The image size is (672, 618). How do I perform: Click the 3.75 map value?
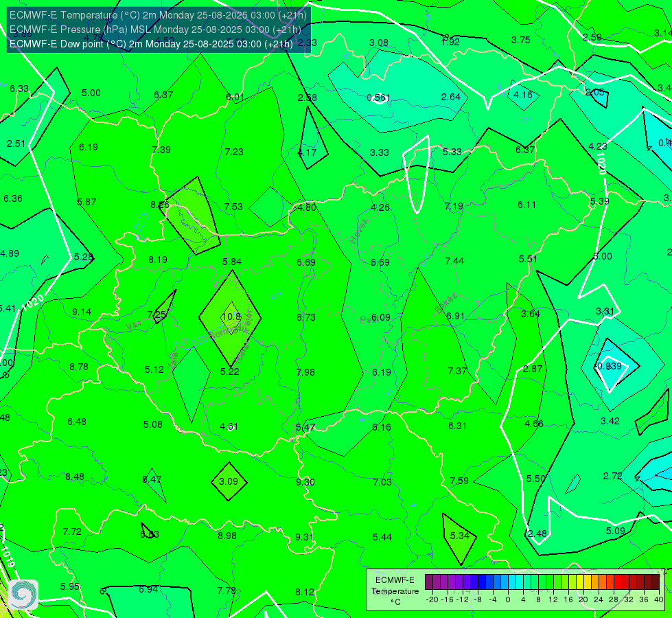point(521,40)
